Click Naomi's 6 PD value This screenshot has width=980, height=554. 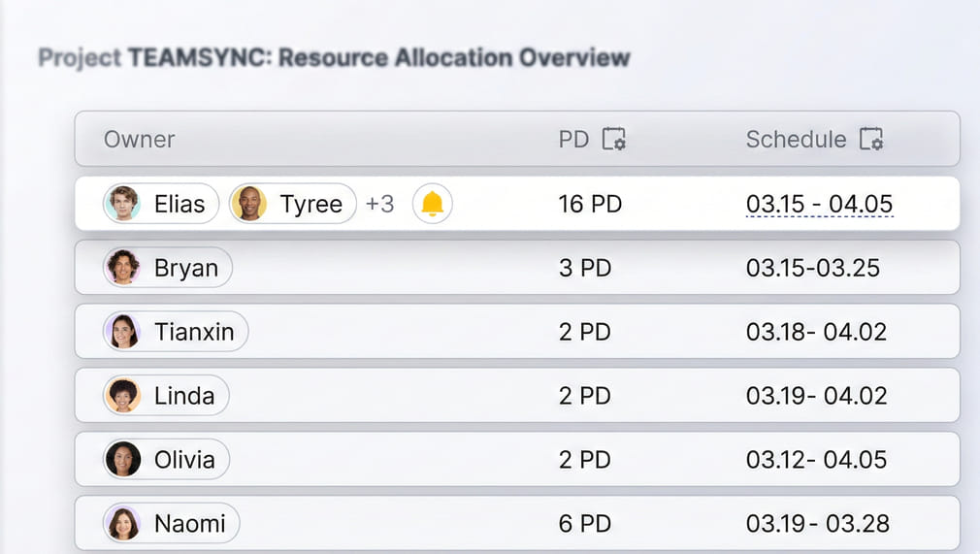click(x=585, y=524)
